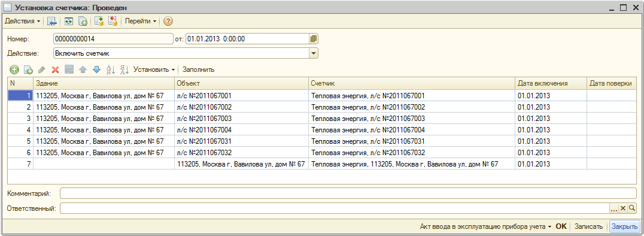Viewport: 644px width, 236px height.
Task: Select counter cell Тепловая энергия, л/с №2011067003
Action: coord(412,119)
